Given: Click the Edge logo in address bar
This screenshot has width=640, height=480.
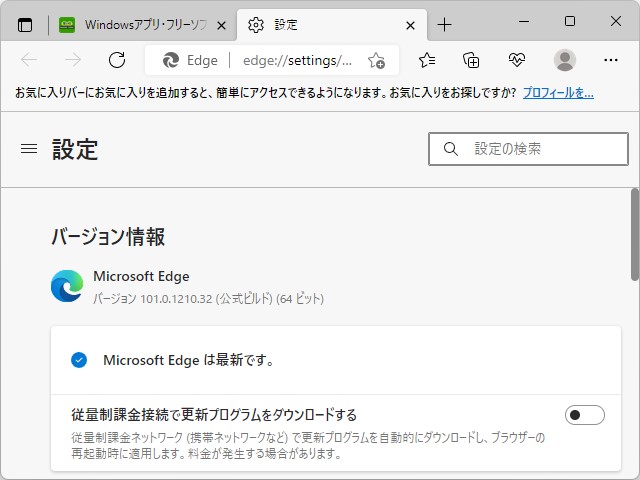Looking at the screenshot, I should coord(171,60).
